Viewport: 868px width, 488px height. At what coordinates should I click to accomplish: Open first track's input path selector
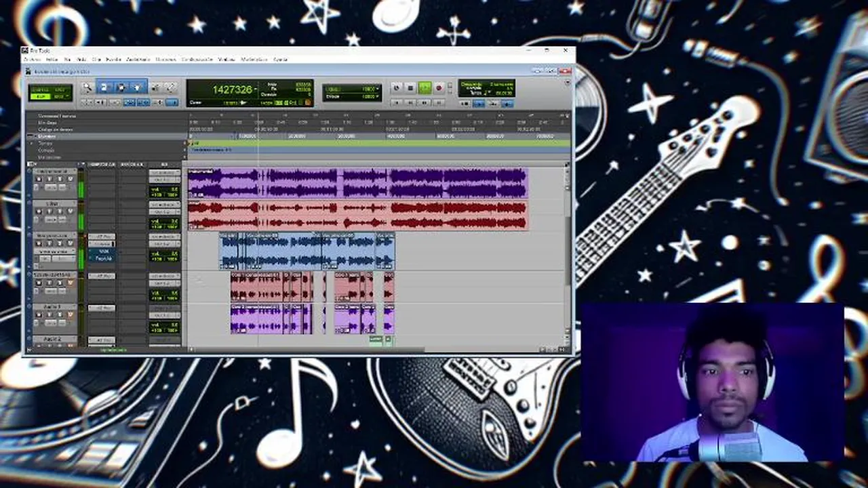tap(164, 172)
